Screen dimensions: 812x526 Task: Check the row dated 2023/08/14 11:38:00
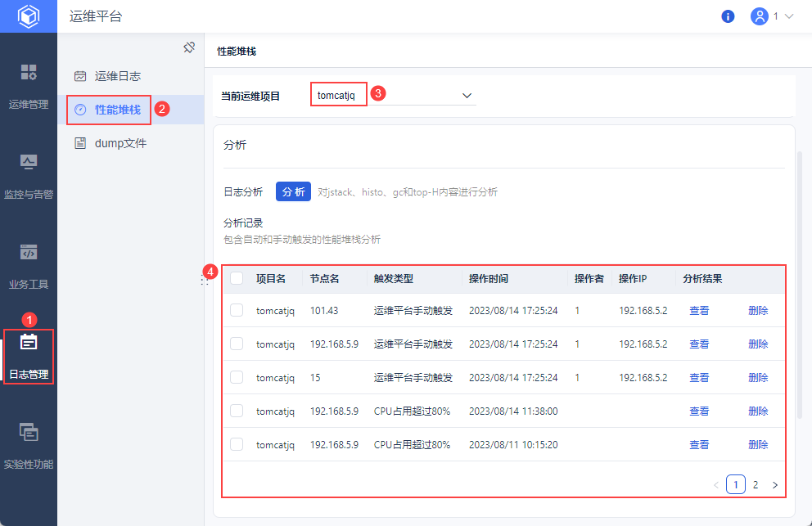237,411
